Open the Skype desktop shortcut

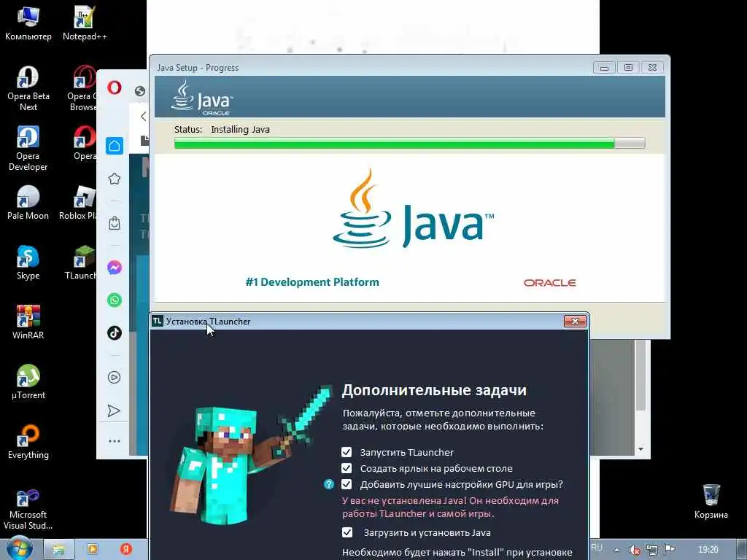[28, 262]
